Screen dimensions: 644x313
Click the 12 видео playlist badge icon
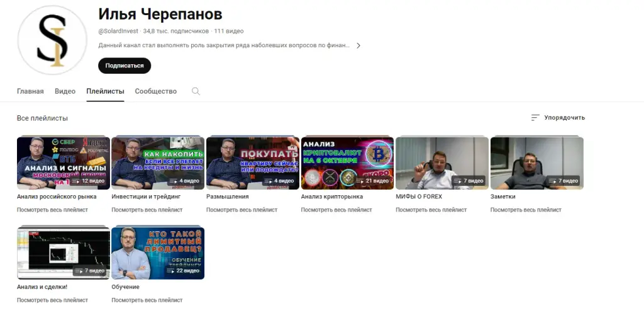coord(75,181)
